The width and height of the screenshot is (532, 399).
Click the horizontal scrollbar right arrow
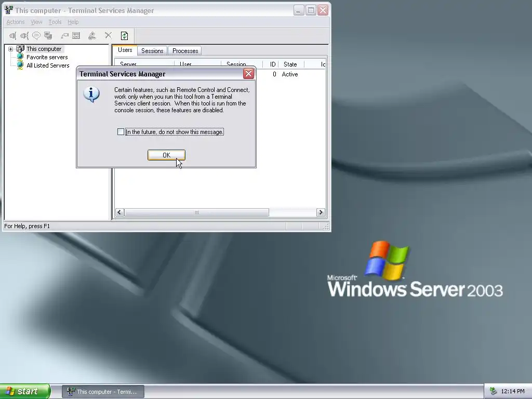(x=321, y=212)
